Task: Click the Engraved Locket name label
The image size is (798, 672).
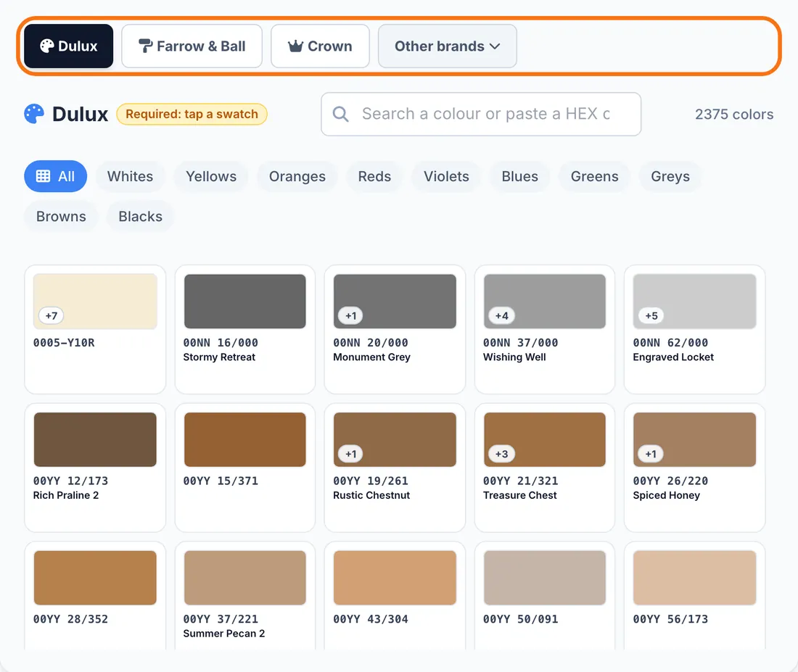Action: point(673,357)
